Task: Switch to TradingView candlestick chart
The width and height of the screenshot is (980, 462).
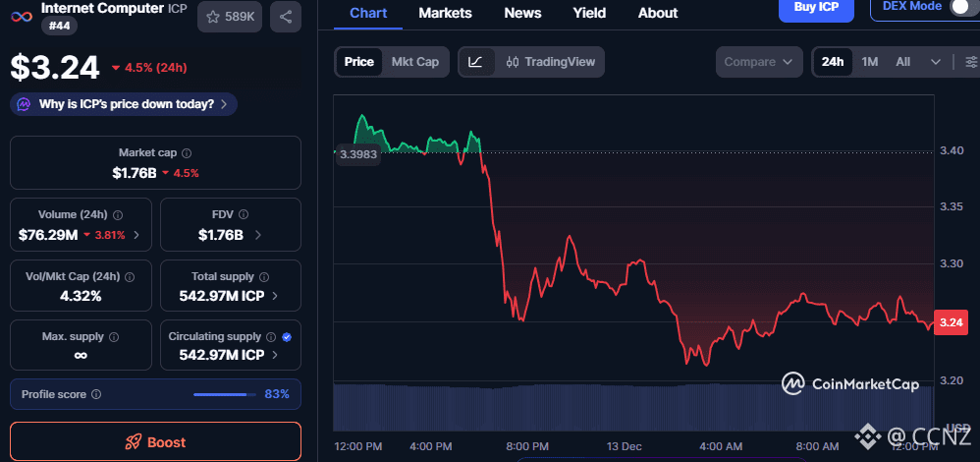Action: (551, 62)
